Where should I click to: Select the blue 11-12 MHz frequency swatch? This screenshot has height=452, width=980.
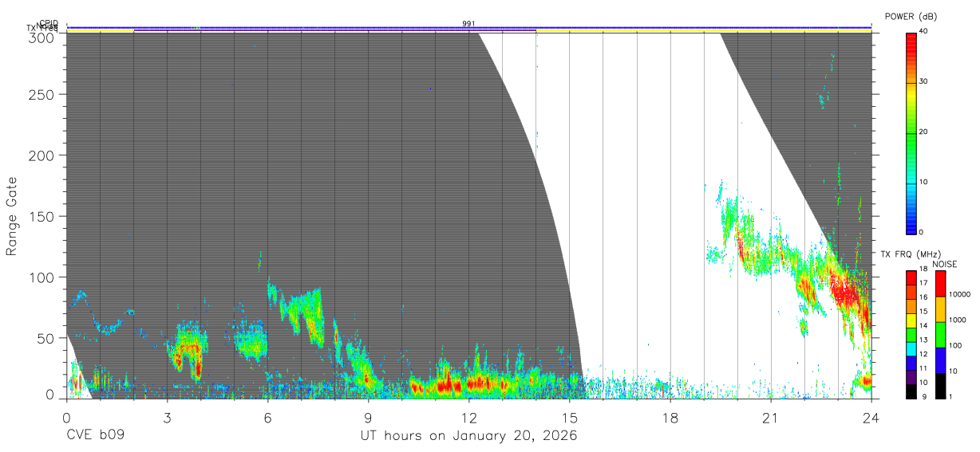[911, 364]
